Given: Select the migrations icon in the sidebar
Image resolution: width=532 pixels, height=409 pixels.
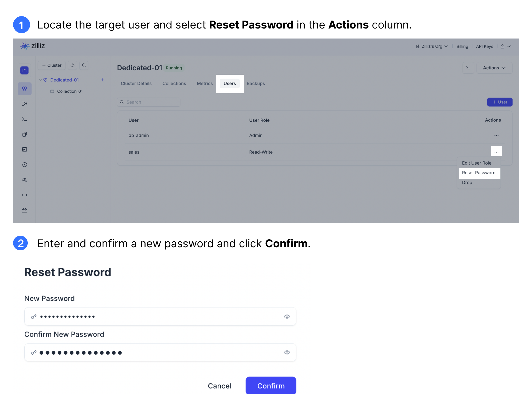Looking at the screenshot, I should [24, 103].
